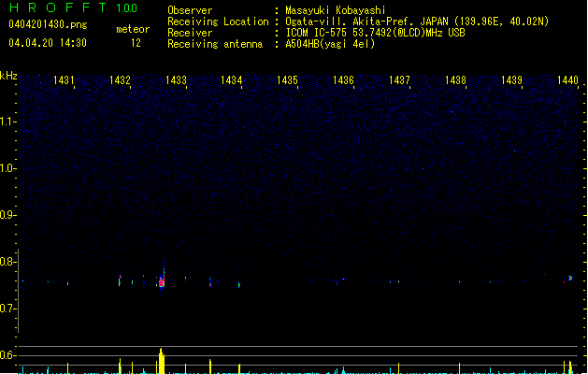Viewport: 588px width, 374px height.
Task: Click receiver value ICOM IC-575 53.7492 MHz USB
Action: [x=375, y=33]
